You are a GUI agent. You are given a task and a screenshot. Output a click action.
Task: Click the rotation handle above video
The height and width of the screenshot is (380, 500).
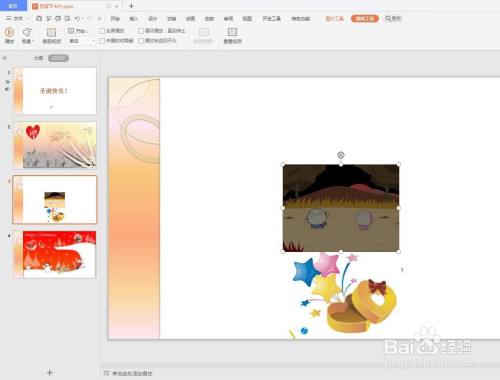pyautogui.click(x=341, y=155)
